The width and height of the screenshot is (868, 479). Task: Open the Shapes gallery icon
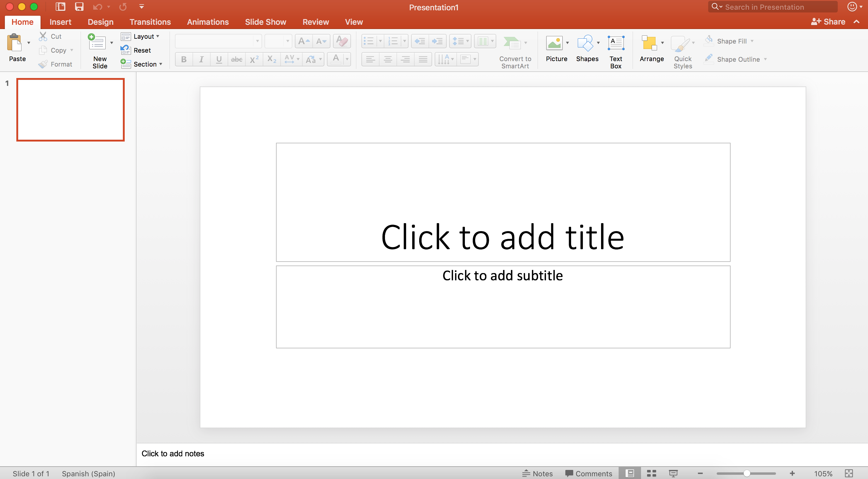pos(585,44)
